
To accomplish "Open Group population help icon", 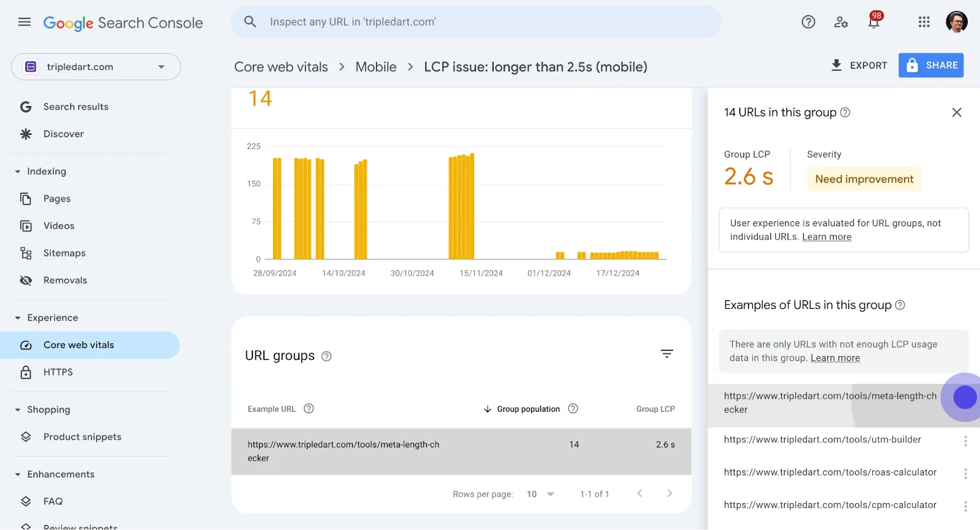I will [573, 409].
